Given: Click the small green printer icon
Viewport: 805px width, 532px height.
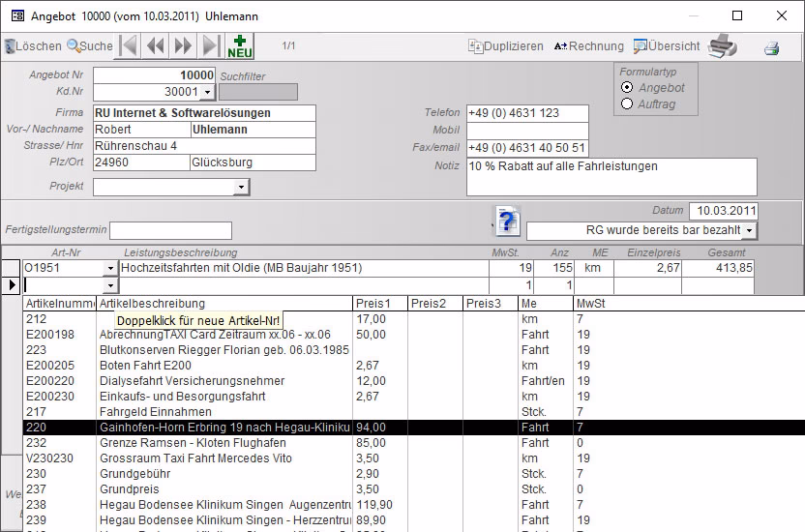Looking at the screenshot, I should tap(771, 47).
